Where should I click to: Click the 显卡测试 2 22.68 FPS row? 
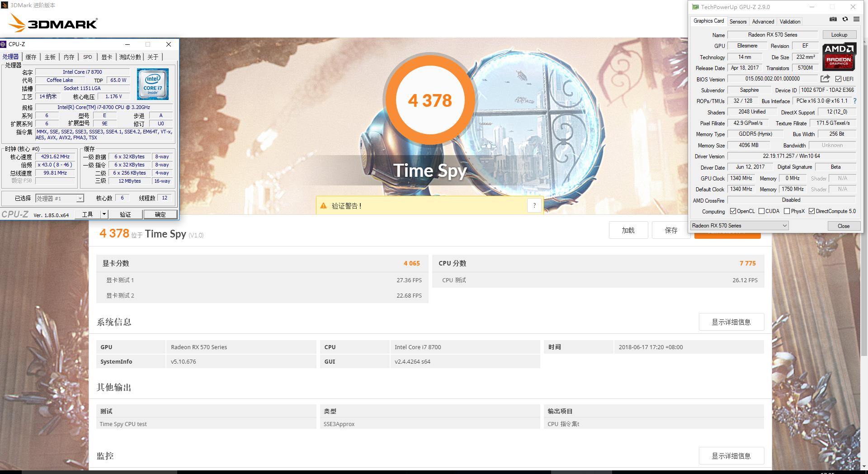point(262,295)
